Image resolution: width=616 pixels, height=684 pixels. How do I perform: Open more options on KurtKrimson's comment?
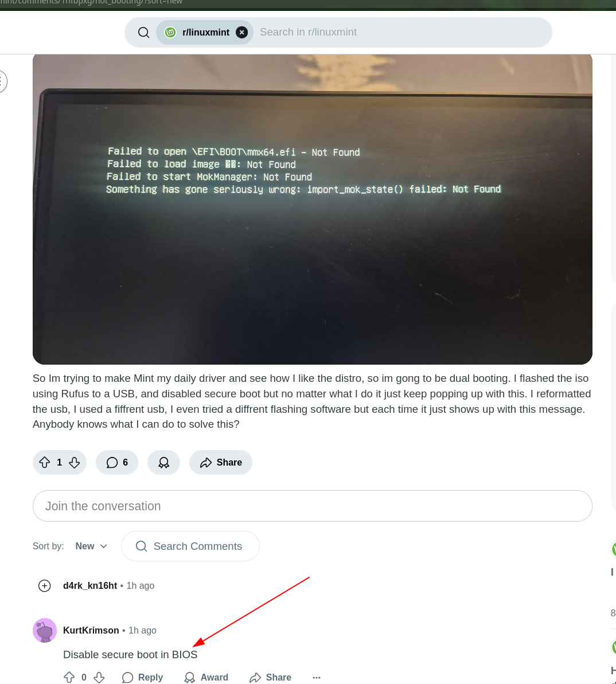coord(317,678)
